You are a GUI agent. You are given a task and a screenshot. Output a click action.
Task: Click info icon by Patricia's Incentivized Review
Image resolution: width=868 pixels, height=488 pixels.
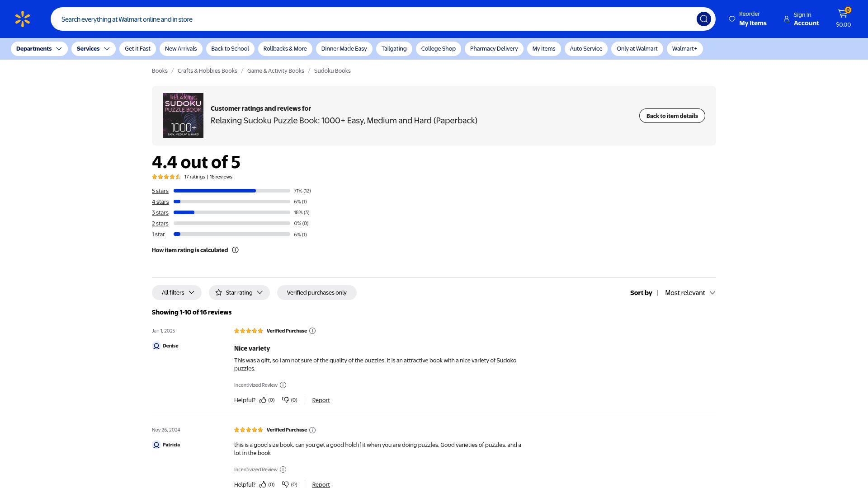click(x=283, y=469)
